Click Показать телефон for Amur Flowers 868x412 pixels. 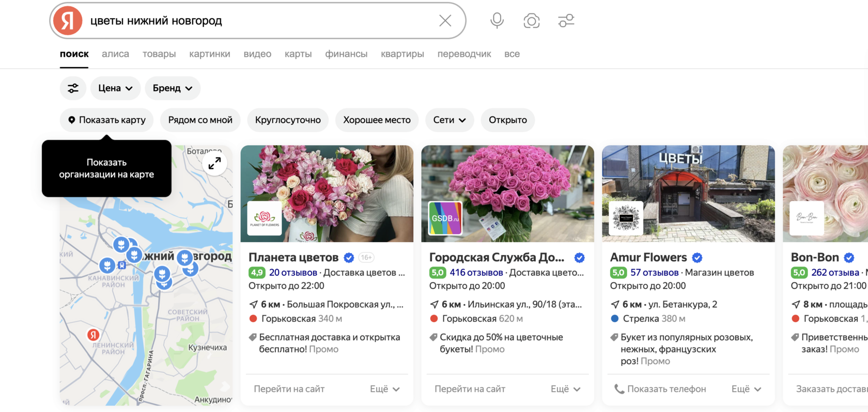(x=660, y=389)
